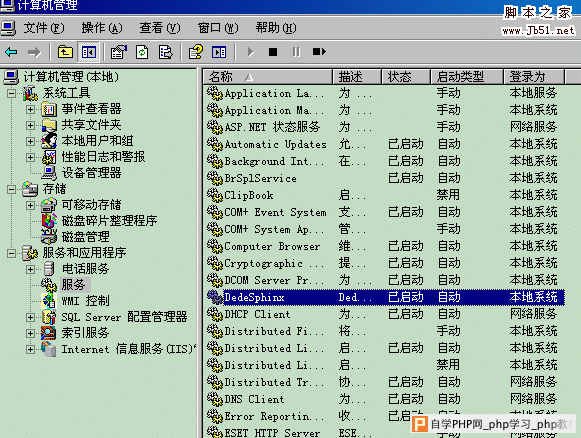Expand the 事件查看器 node
The image size is (581, 438).
pyautogui.click(x=30, y=109)
